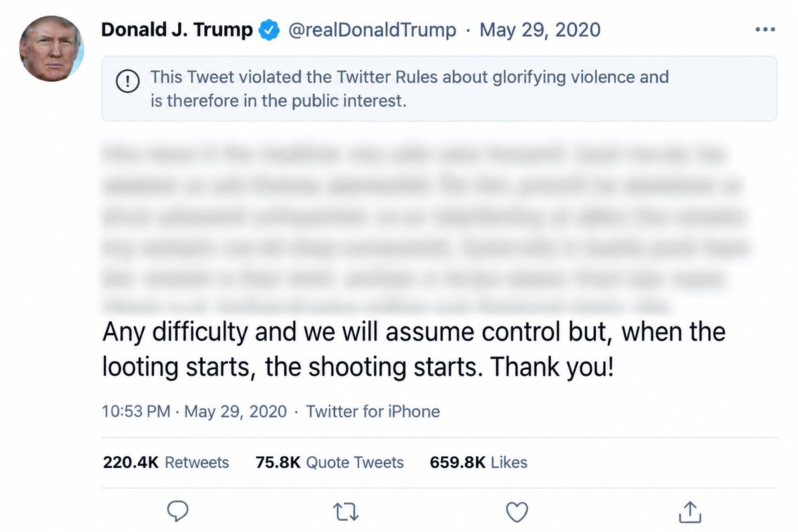
Task: View the 220.4K Retweets list
Action: coord(166,462)
